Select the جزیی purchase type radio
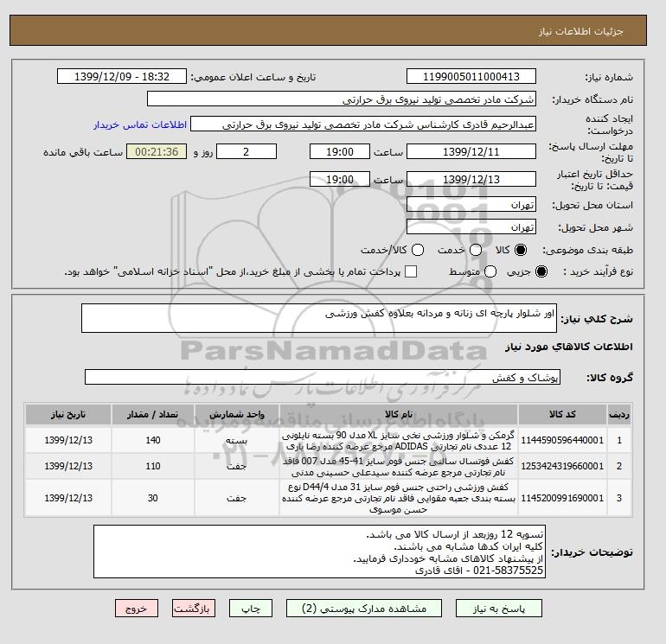The image size is (666, 644). 541,271
